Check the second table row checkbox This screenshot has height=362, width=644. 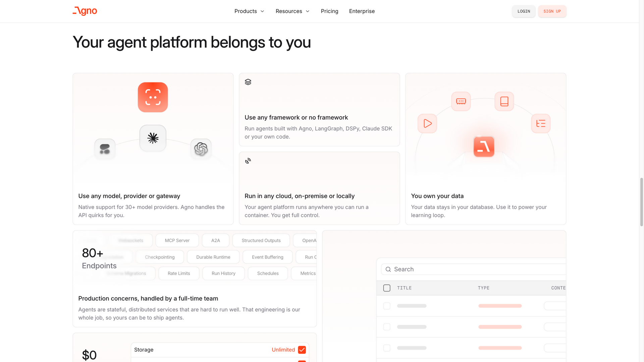tap(387, 327)
